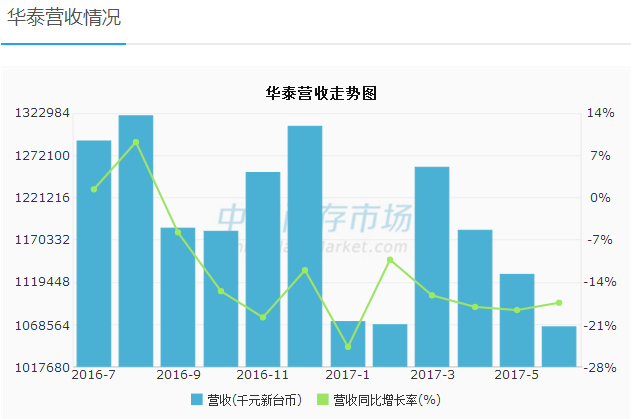Click the chart title 华泰营收走势图

click(x=321, y=93)
